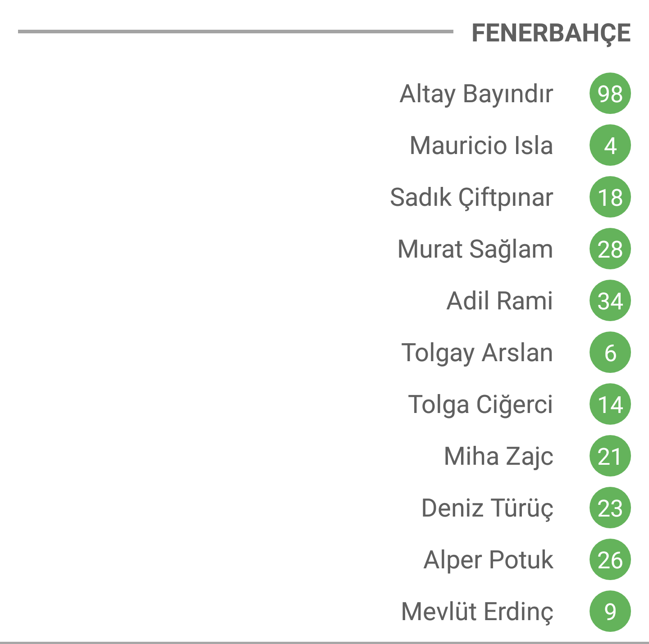This screenshot has width=649, height=644.
Task: Select the 14 jersey badge
Action: click(610, 404)
